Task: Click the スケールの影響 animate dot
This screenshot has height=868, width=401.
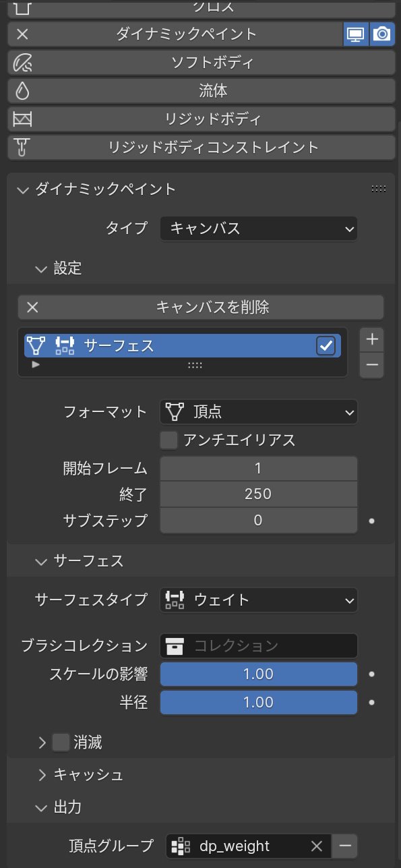Action: pyautogui.click(x=372, y=674)
